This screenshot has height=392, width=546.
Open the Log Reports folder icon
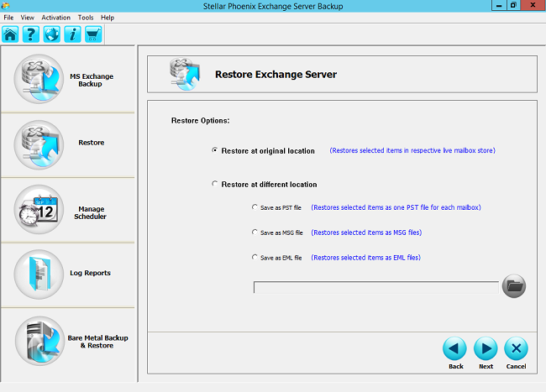(x=39, y=274)
